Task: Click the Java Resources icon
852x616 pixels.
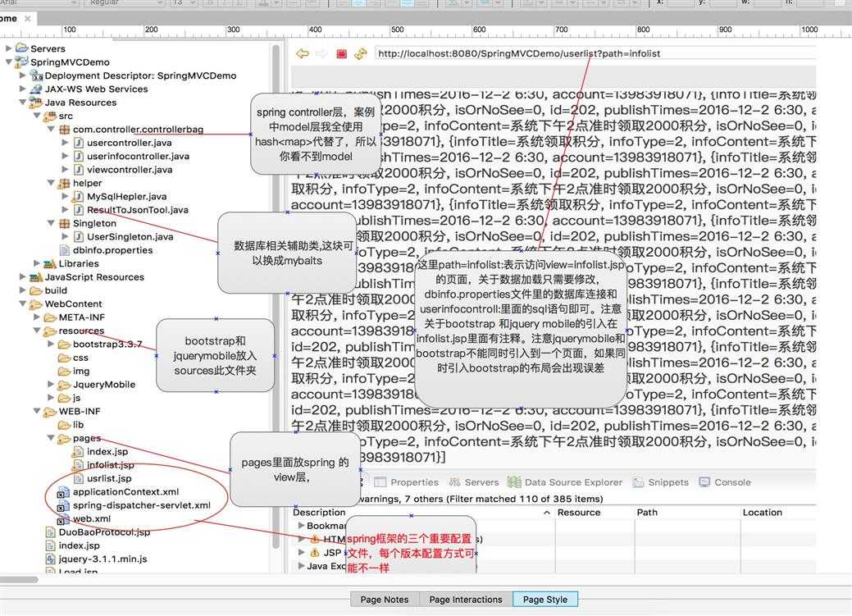Action: 36,103
